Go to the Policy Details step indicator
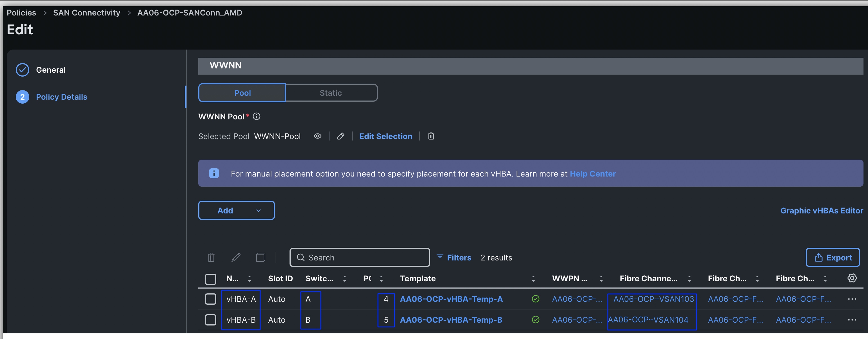Image resolution: width=868 pixels, height=339 pixels. (x=62, y=97)
